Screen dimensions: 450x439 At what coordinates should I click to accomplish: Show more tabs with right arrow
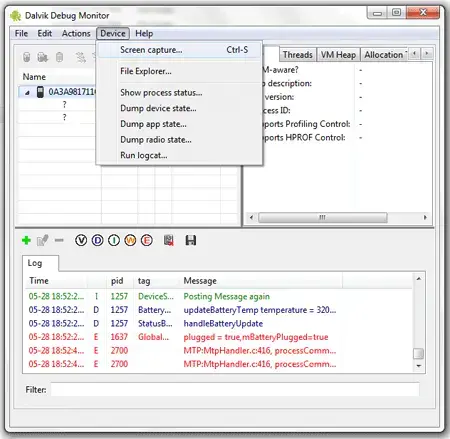point(427,53)
